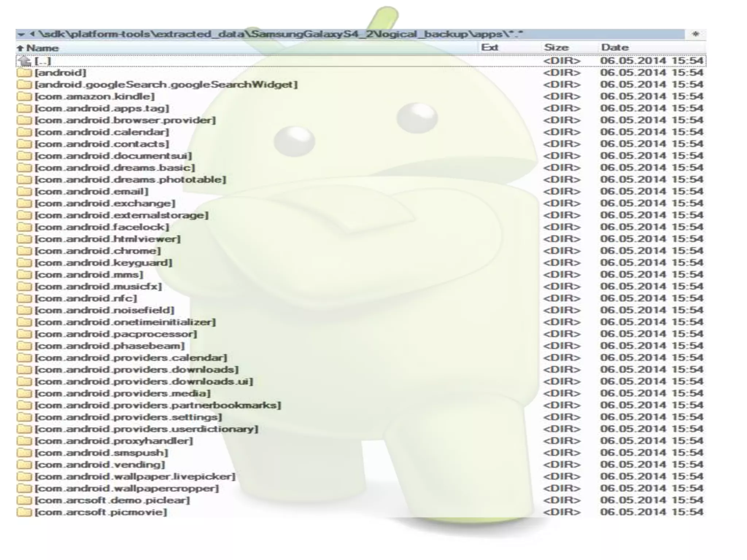Select the com.android.providers.userdictionary folder

point(146,429)
